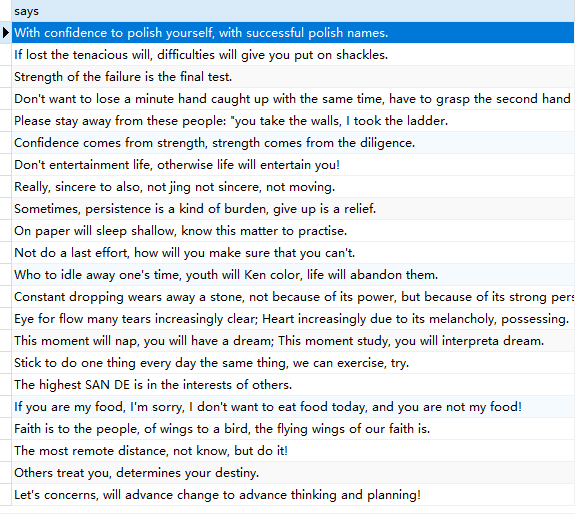Select 'Others treat you, determines your destiny' row

click(x=293, y=473)
